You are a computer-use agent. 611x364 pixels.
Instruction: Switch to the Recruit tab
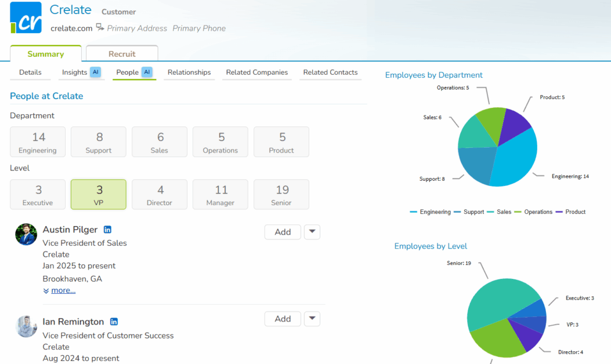122,54
